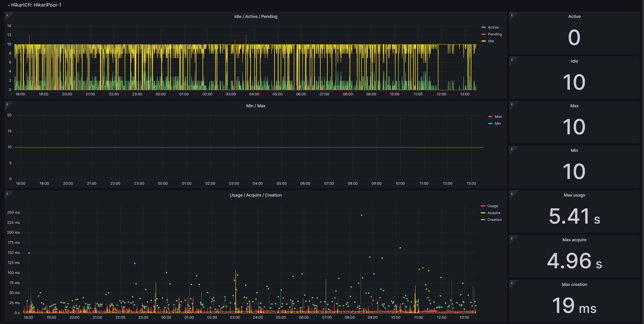Image resolution: width=644 pixels, height=324 pixels.
Task: Click info icon on Active stat panel
Action: (512, 15)
